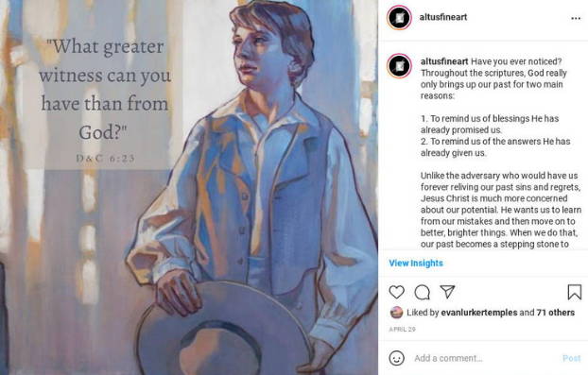The height and width of the screenshot is (375, 588).
Task: Like the post with heart icon
Action: coord(396,292)
